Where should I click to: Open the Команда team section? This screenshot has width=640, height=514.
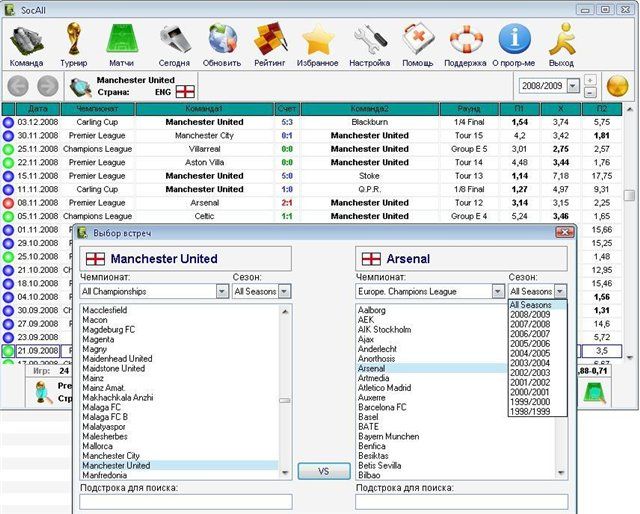[x=27, y=45]
